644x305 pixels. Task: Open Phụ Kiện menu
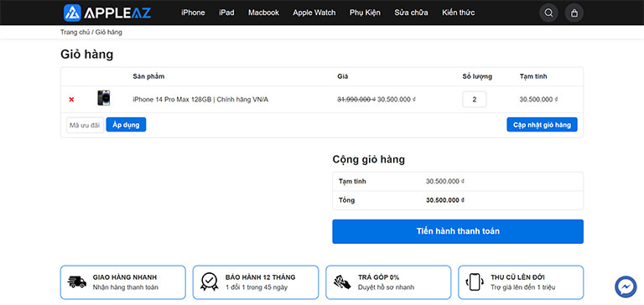click(365, 13)
